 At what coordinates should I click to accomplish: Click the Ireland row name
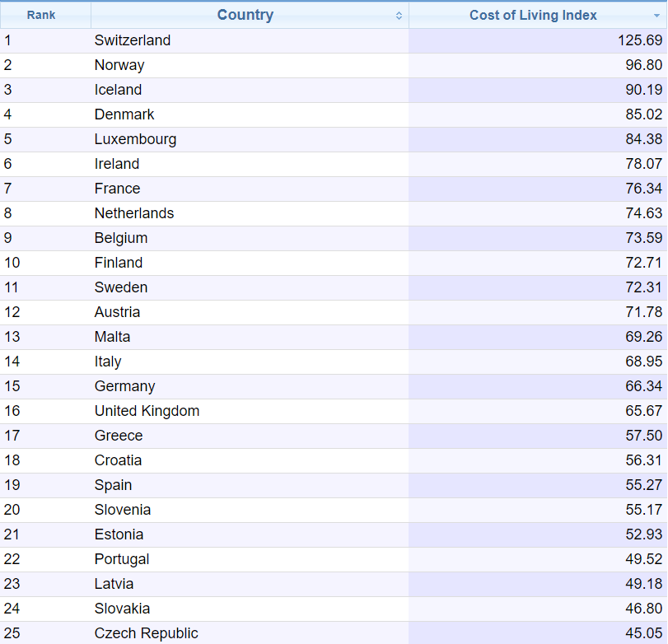(x=117, y=164)
